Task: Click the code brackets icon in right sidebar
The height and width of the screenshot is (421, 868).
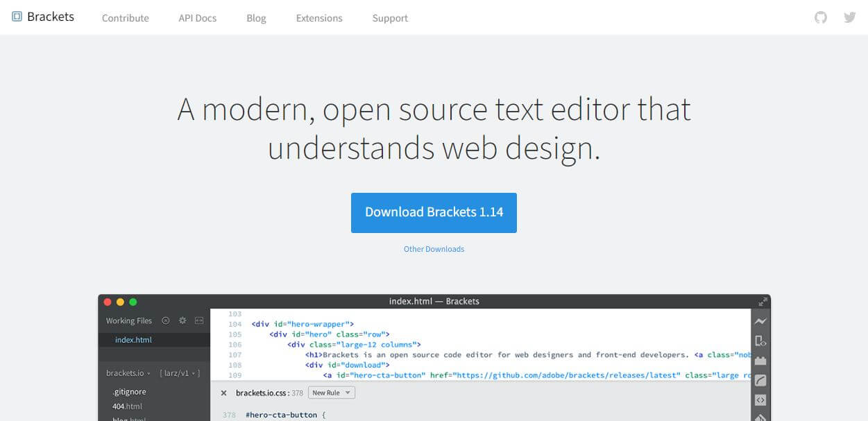Action: [x=760, y=400]
